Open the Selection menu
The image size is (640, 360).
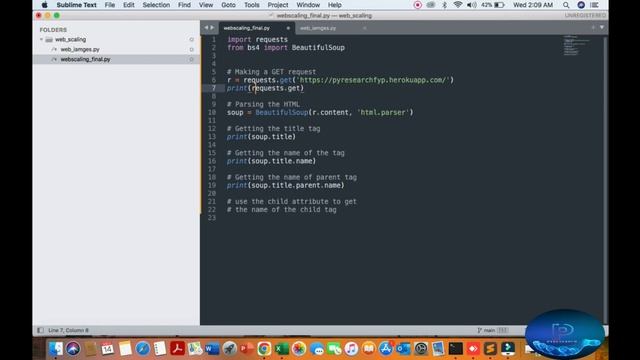[156, 5]
